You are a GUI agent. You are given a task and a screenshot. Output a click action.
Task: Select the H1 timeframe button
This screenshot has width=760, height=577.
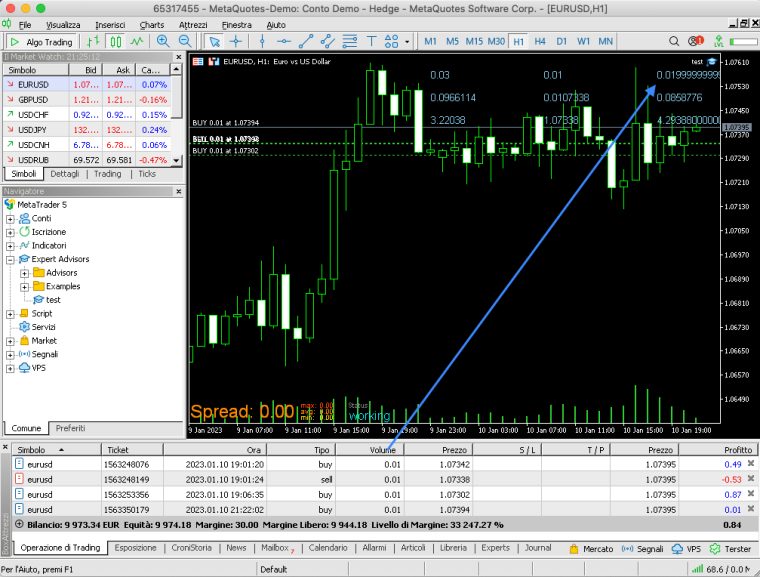(519, 42)
